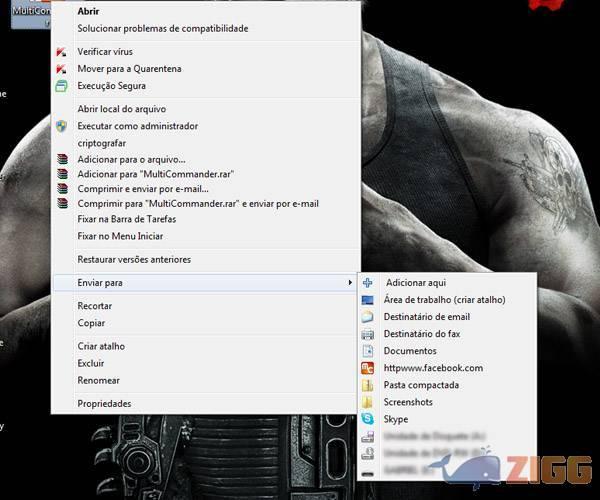This screenshot has width=600, height=500.
Task: Expand the Enviar para submenu arrow
Action: [350, 283]
